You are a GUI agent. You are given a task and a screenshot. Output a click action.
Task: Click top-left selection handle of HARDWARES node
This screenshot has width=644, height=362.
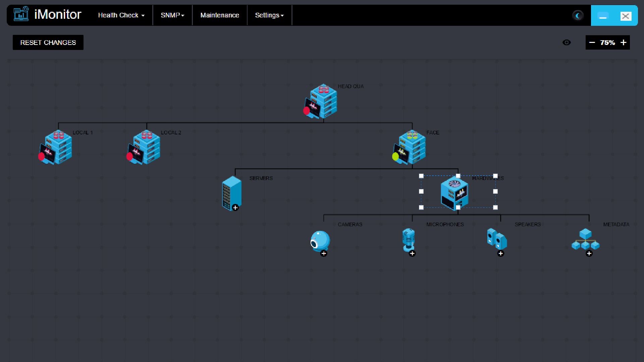[421, 176]
